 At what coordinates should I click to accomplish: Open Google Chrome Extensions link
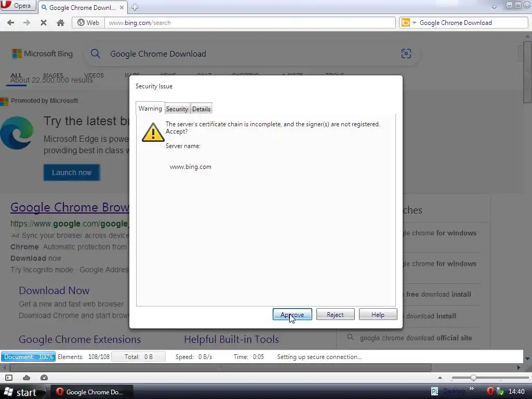79,339
